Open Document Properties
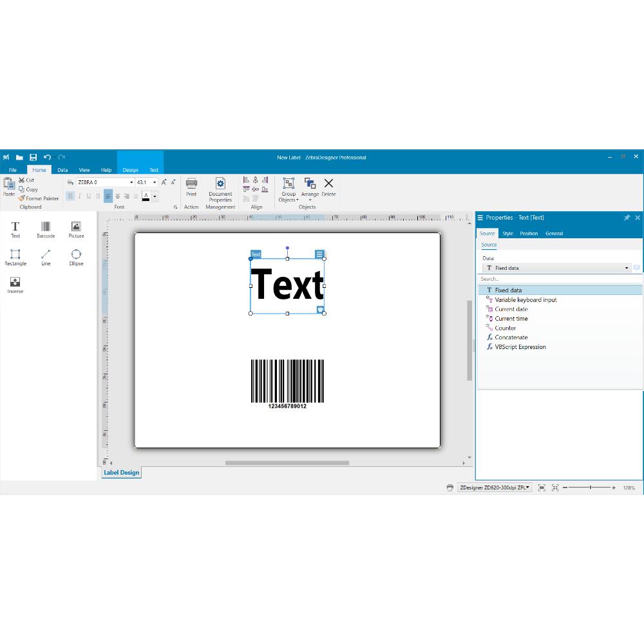The width and height of the screenshot is (644, 644). (x=220, y=189)
